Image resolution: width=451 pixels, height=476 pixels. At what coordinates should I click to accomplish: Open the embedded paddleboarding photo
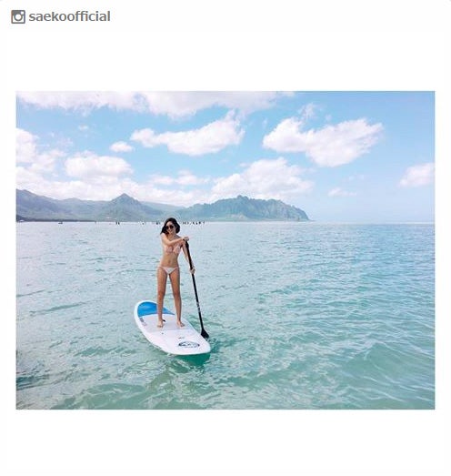(225, 250)
